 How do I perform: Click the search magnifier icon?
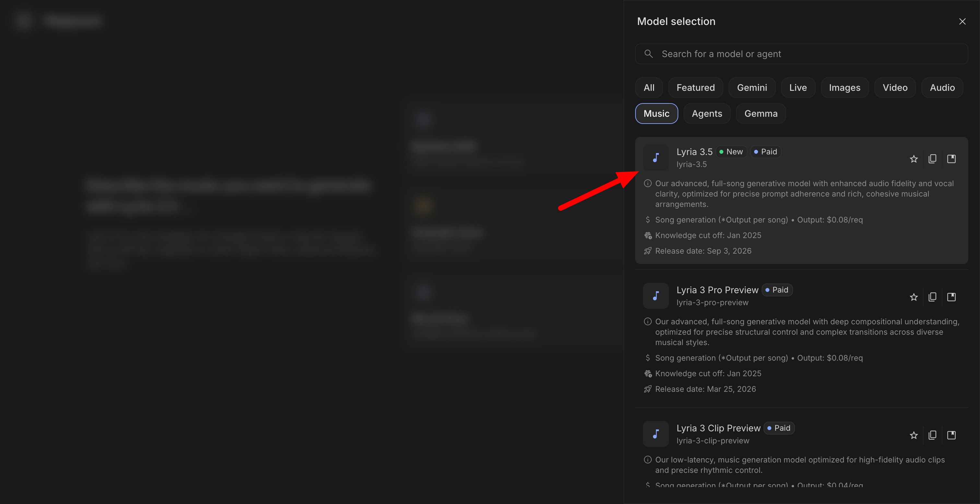tap(649, 54)
